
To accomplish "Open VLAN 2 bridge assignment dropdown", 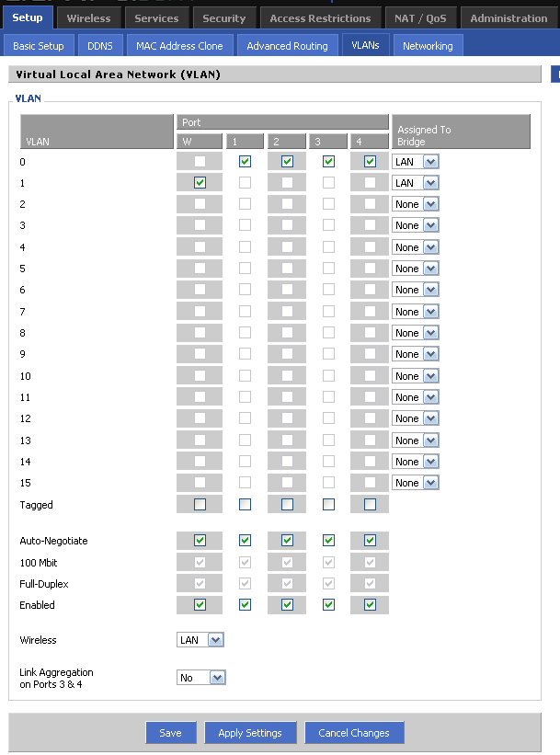I will pos(416,204).
